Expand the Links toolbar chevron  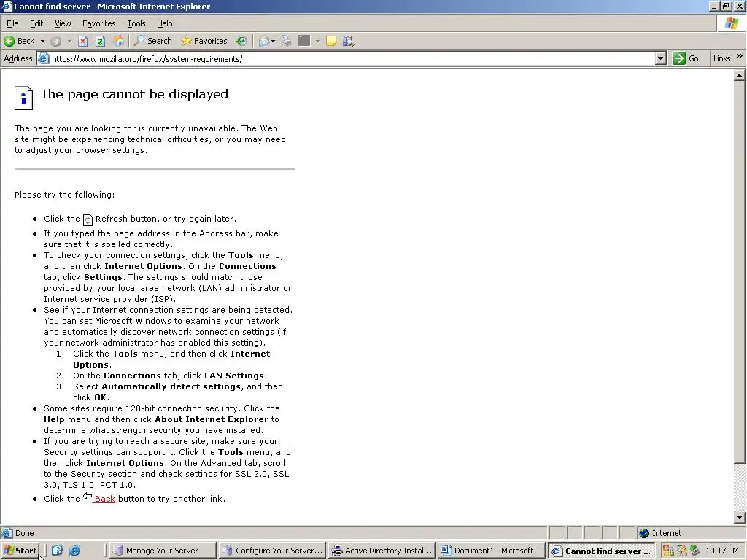pyautogui.click(x=739, y=56)
